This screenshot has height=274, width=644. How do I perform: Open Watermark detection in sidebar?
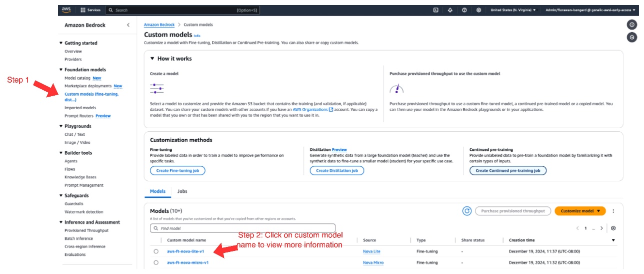click(x=83, y=212)
